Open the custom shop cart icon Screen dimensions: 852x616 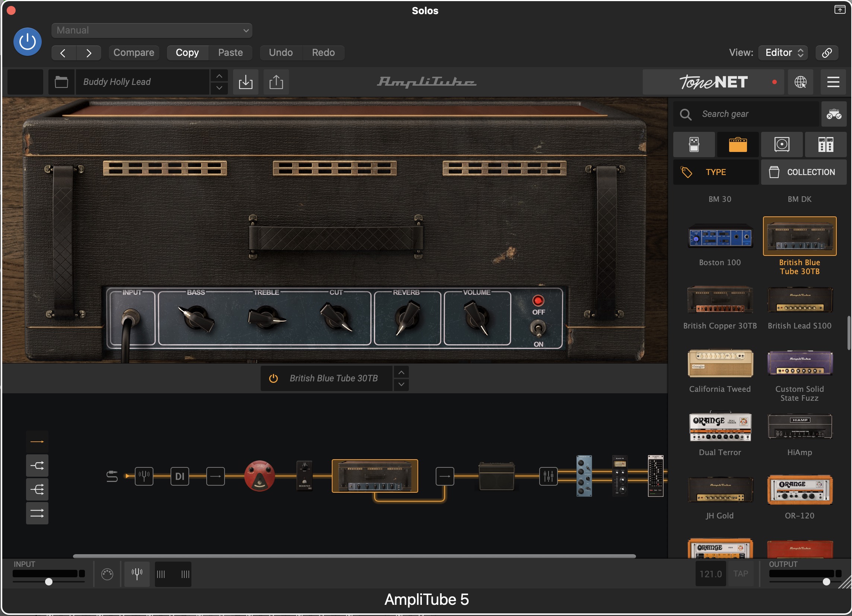click(x=834, y=114)
